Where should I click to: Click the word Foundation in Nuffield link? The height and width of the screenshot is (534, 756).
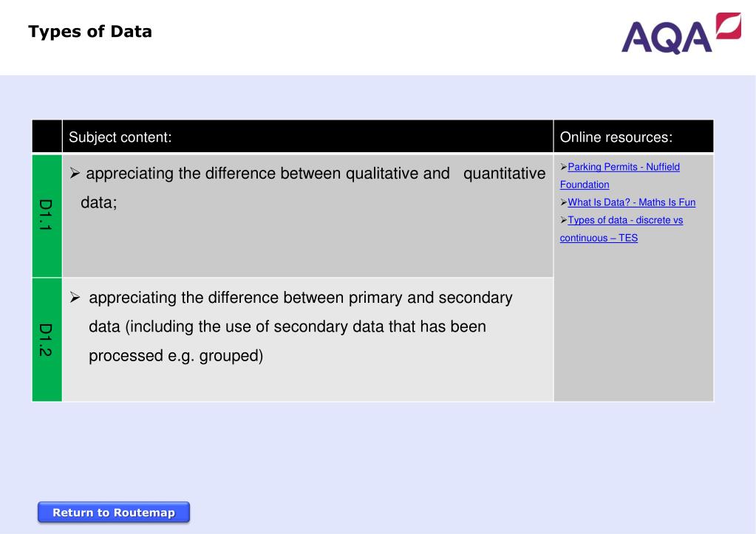pos(585,185)
